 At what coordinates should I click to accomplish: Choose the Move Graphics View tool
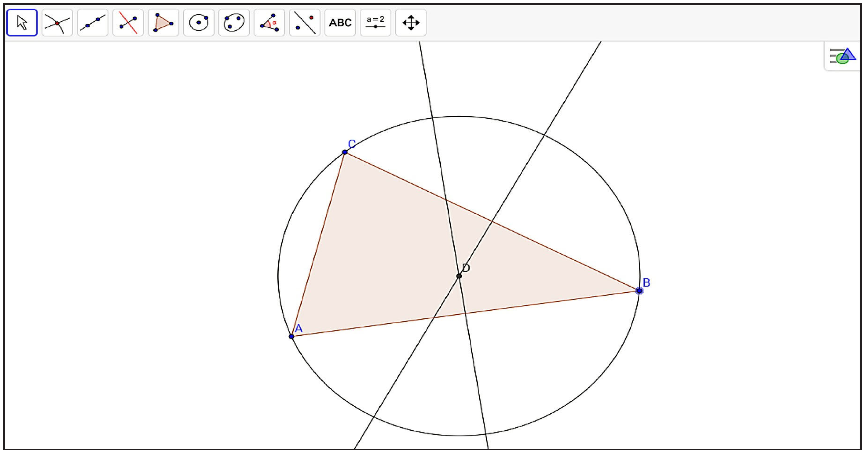point(411,23)
